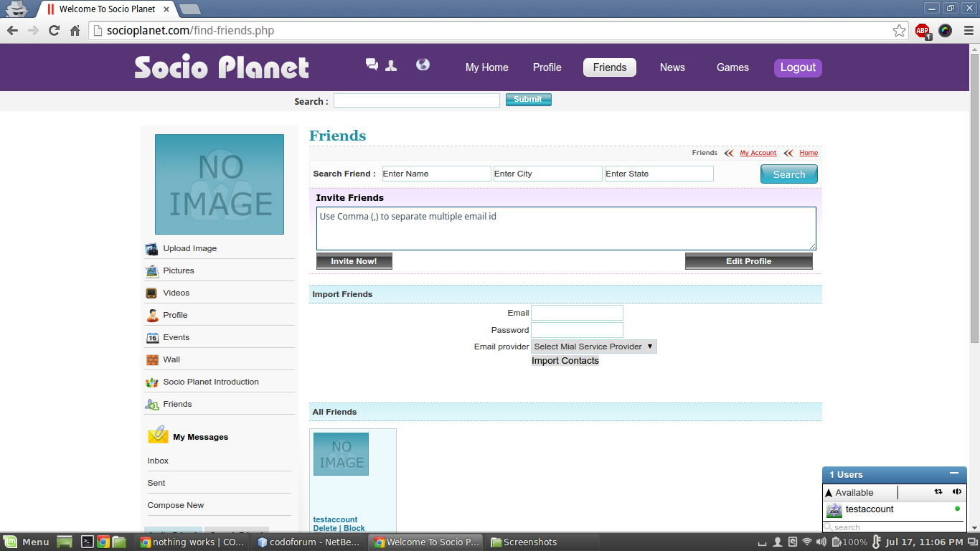Delete the testaccount friend

pos(325,528)
